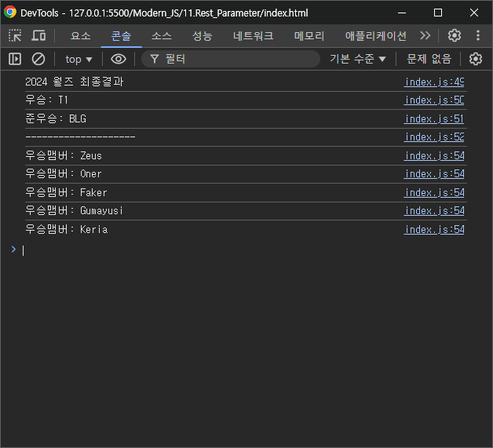Open index.js:54 link on the Gumayusi row
This screenshot has width=493, height=448.
click(434, 211)
